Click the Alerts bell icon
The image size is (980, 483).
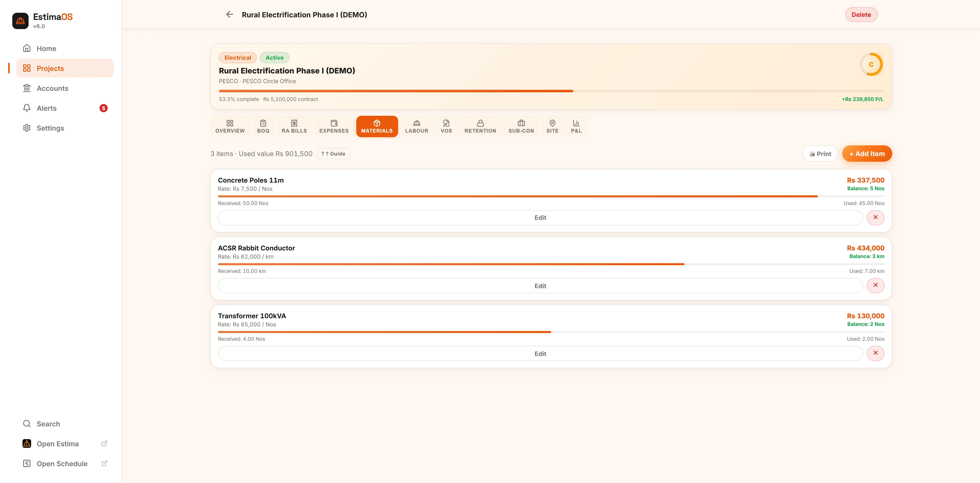(27, 108)
